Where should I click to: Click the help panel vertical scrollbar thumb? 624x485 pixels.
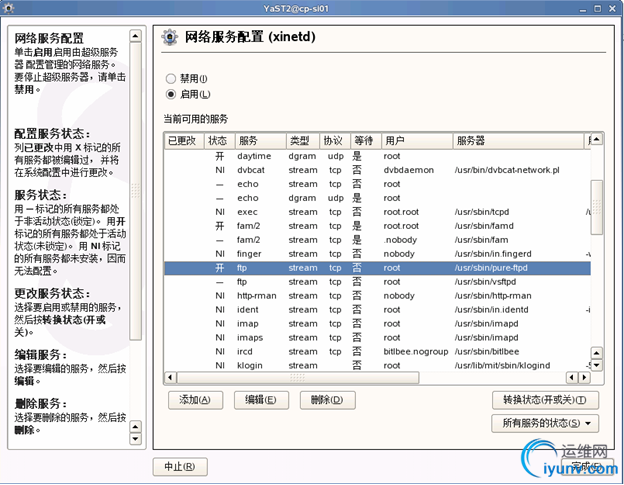coord(136,191)
